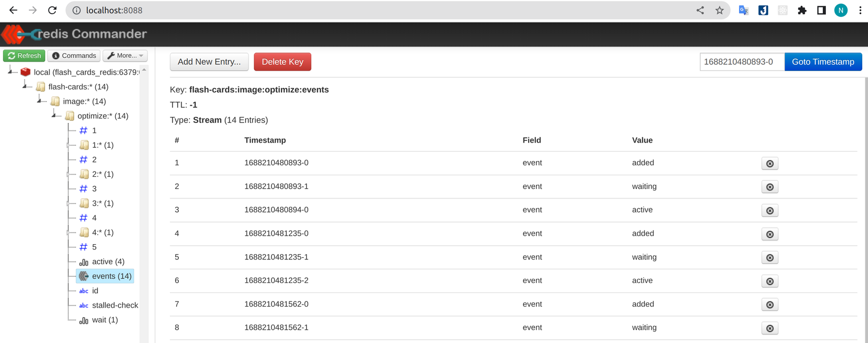868x343 pixels.
Task: Remove the 1688210481235-2 active entry
Action: [770, 281]
